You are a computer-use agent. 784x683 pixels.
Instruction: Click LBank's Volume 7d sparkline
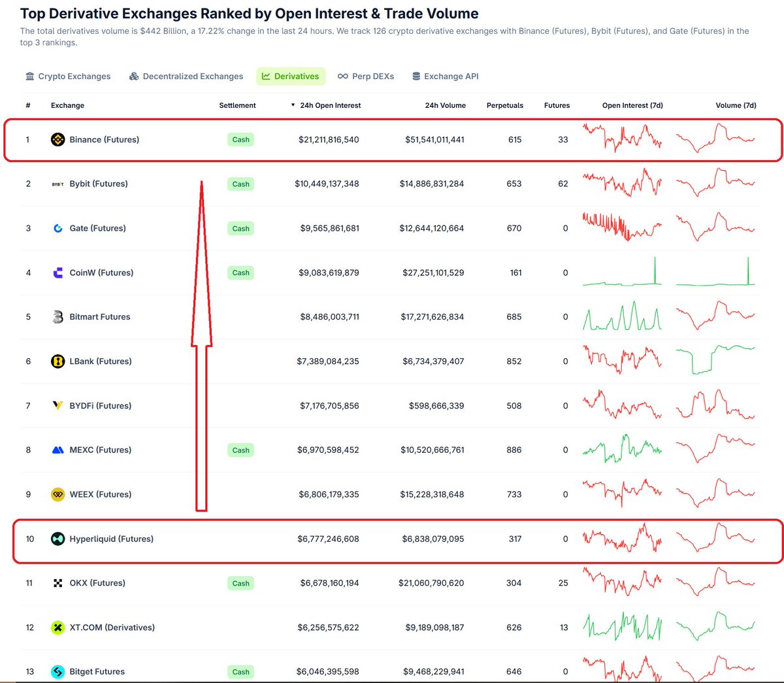[x=715, y=359]
